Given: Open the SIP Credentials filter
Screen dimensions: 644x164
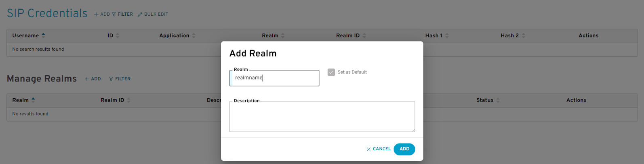Looking at the screenshot, I should (122, 14).
